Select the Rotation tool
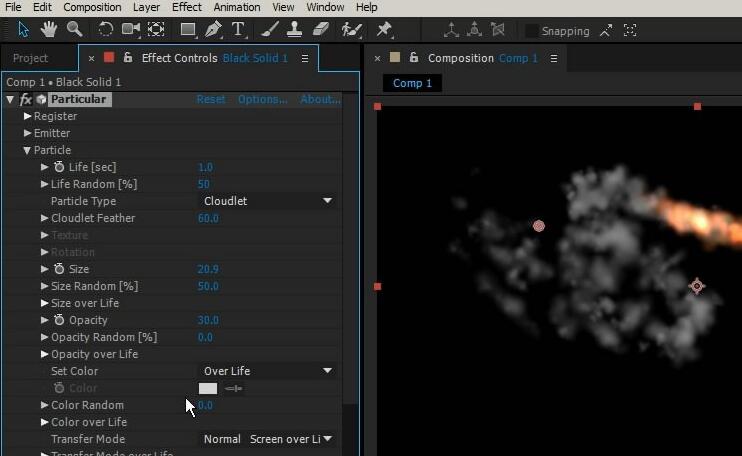Screen dimensions: 742x456 (x=106, y=30)
